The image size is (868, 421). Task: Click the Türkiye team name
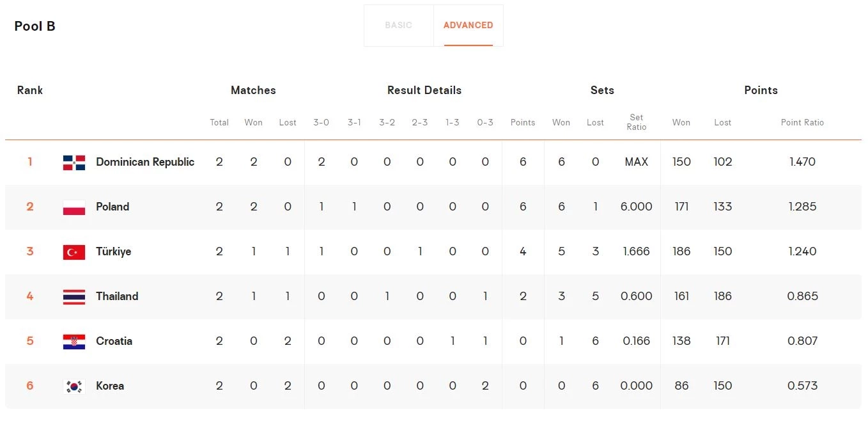click(x=113, y=251)
